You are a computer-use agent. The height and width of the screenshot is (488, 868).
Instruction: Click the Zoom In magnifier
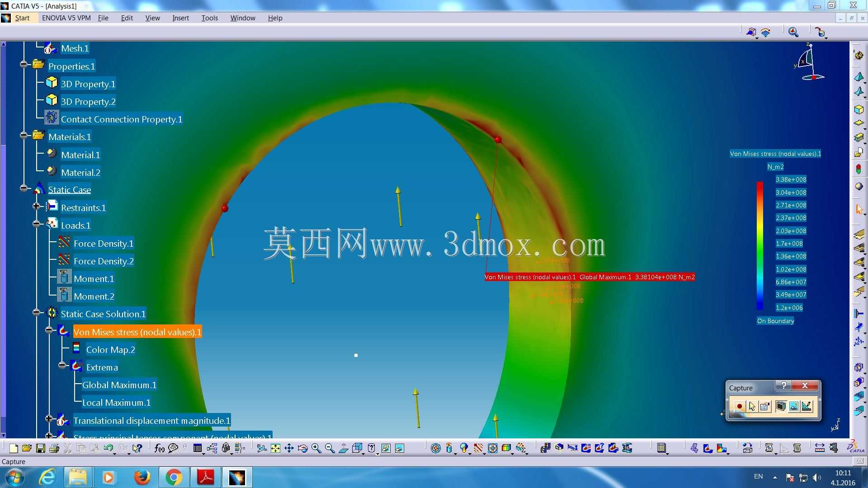(316, 448)
